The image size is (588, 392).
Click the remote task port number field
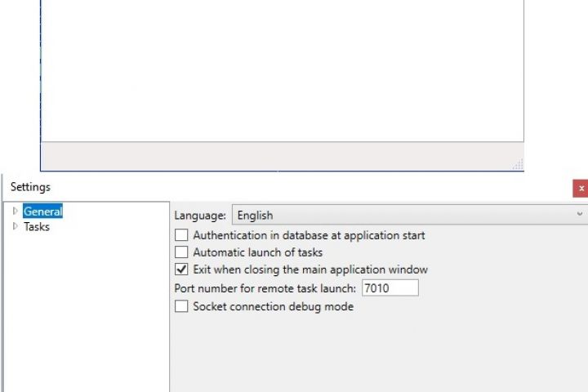click(x=390, y=287)
